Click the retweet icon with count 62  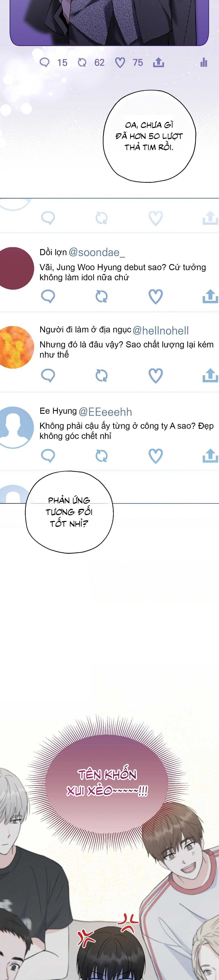point(82,62)
